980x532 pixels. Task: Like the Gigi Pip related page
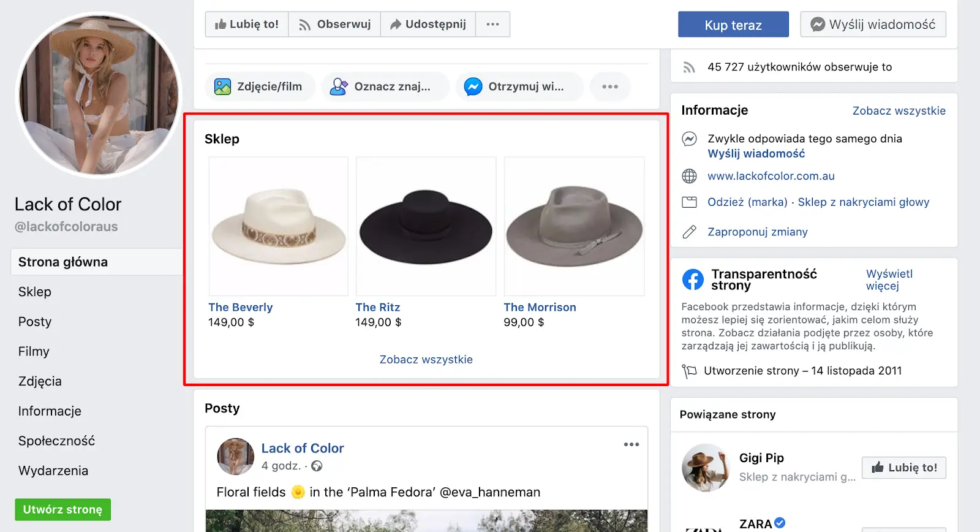click(904, 468)
